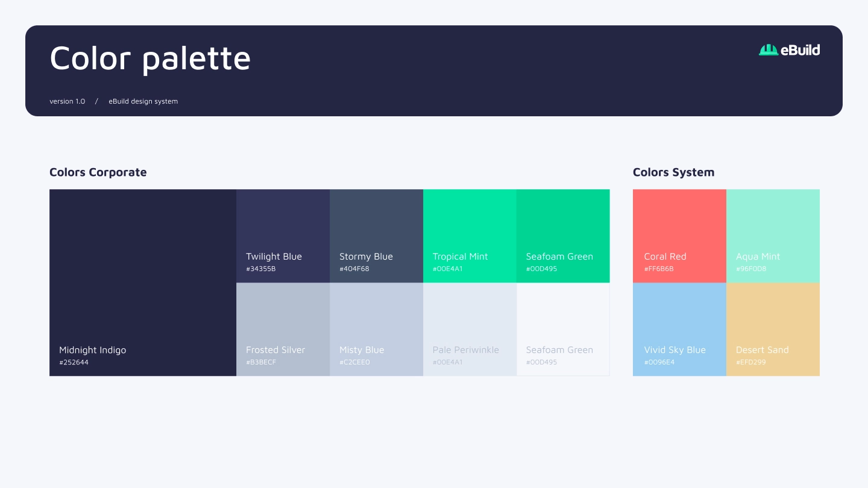Pick the Twilight Blue swatch
The height and width of the screenshot is (488, 868).
pos(283,236)
